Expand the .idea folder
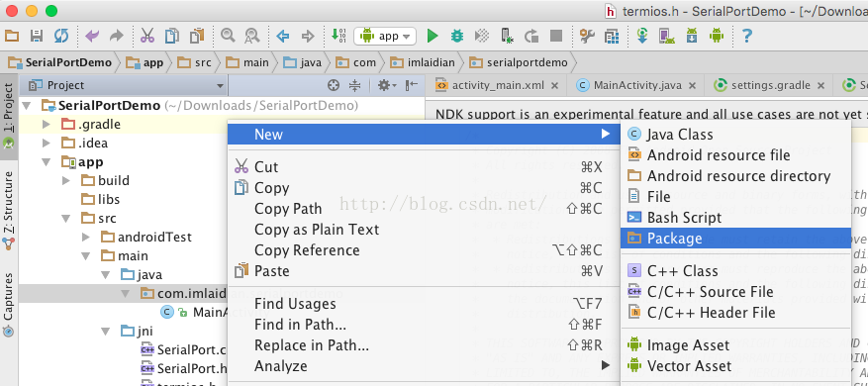The height and width of the screenshot is (386, 868). click(x=48, y=143)
